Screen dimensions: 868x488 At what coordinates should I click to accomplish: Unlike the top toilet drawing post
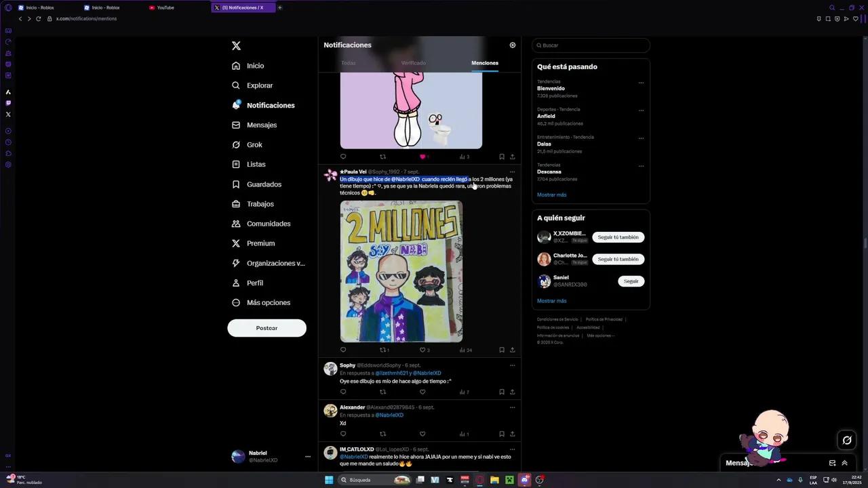[x=423, y=157]
